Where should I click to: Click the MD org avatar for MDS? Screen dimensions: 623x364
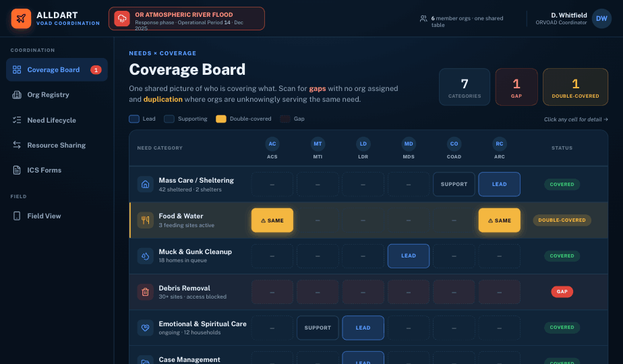[409, 144]
